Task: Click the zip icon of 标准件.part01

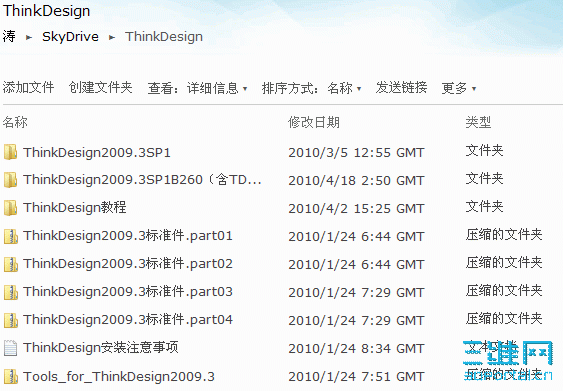Action: point(11,236)
